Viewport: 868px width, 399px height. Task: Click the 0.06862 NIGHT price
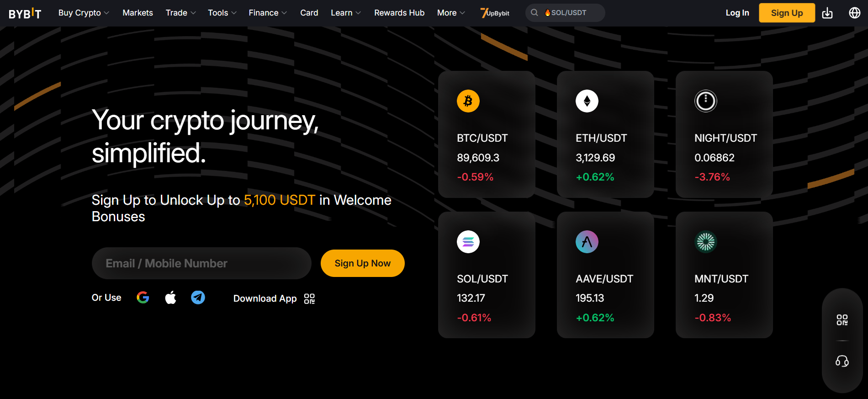coord(715,158)
